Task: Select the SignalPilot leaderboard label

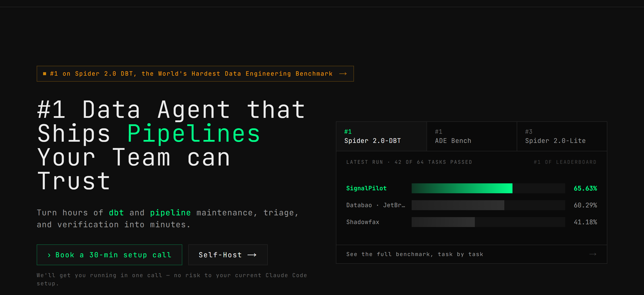Action: [x=366, y=188]
